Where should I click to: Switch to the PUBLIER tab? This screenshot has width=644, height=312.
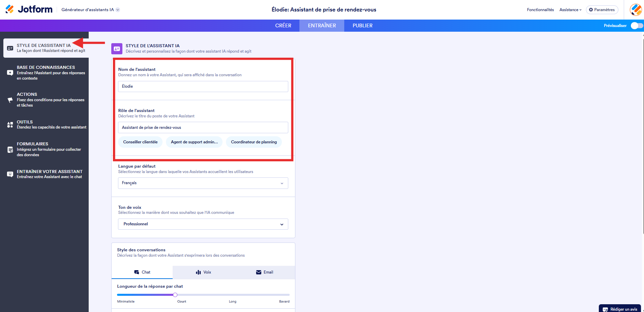[x=362, y=26]
